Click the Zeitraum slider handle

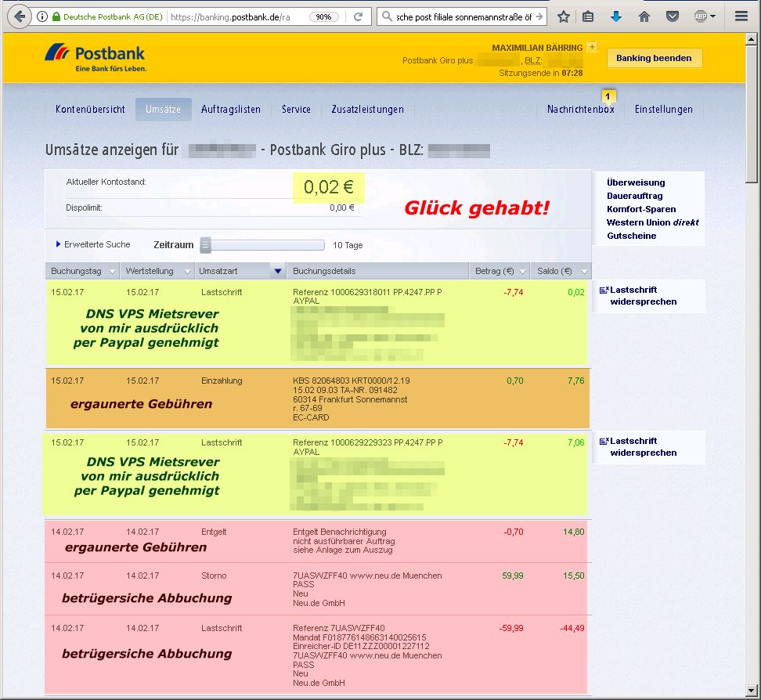[206, 245]
